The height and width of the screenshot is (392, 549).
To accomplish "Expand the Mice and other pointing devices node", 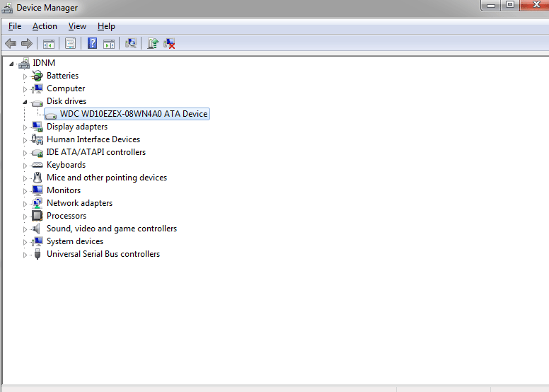I will pyautogui.click(x=25, y=178).
